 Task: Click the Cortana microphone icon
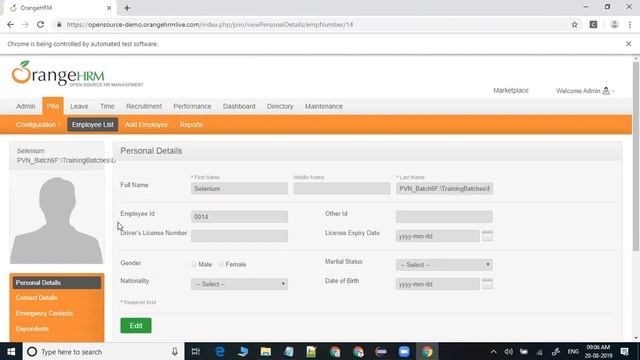pos(175,351)
